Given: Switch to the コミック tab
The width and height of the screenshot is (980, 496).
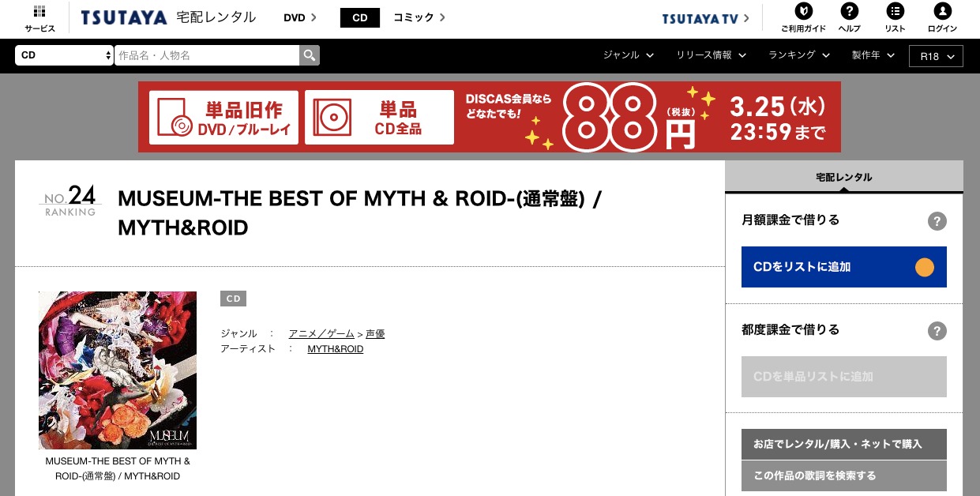Looking at the screenshot, I should click(419, 17).
